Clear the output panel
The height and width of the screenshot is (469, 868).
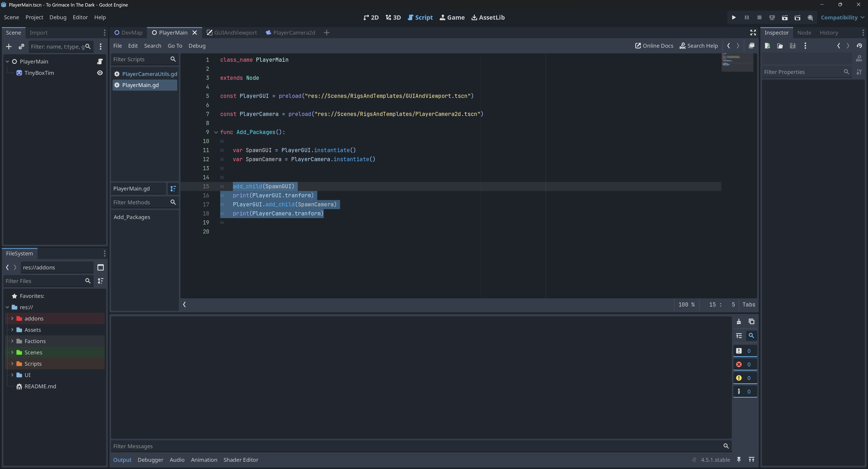coord(739,321)
